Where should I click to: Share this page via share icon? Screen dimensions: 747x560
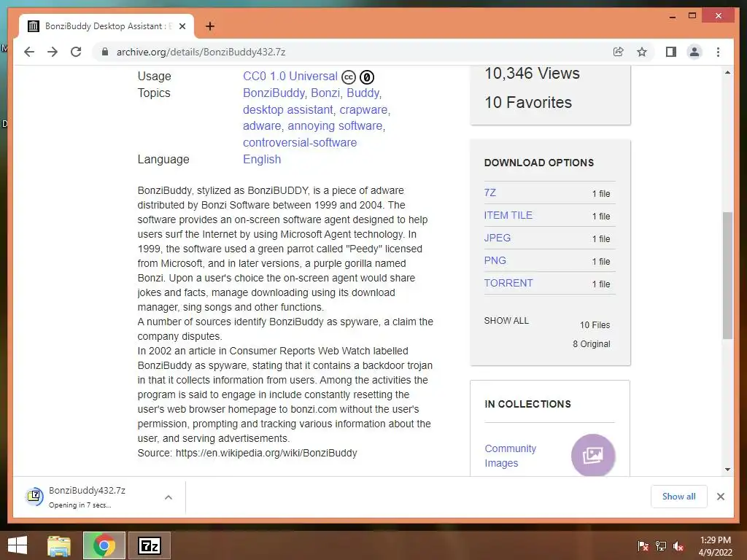[619, 52]
